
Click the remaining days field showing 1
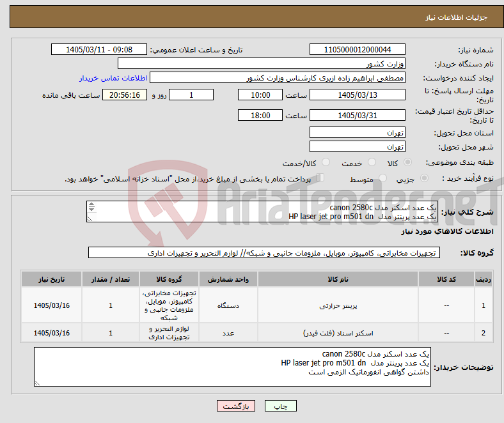pos(191,95)
